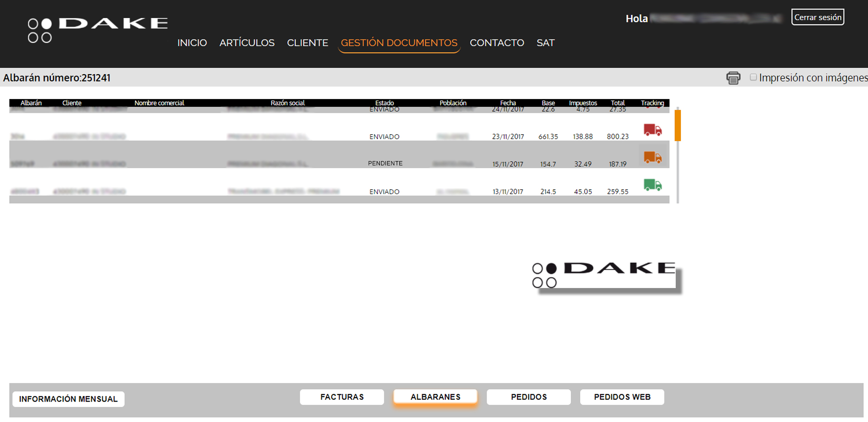Viewport: 868px width, 422px height.
Task: Click Base column header
Action: [x=548, y=103]
